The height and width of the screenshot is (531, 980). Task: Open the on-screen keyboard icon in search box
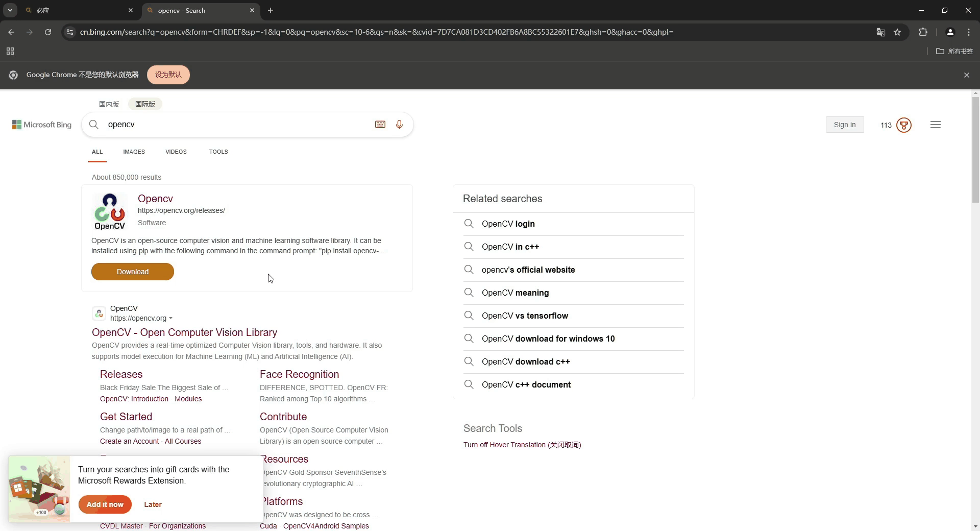pyautogui.click(x=380, y=125)
